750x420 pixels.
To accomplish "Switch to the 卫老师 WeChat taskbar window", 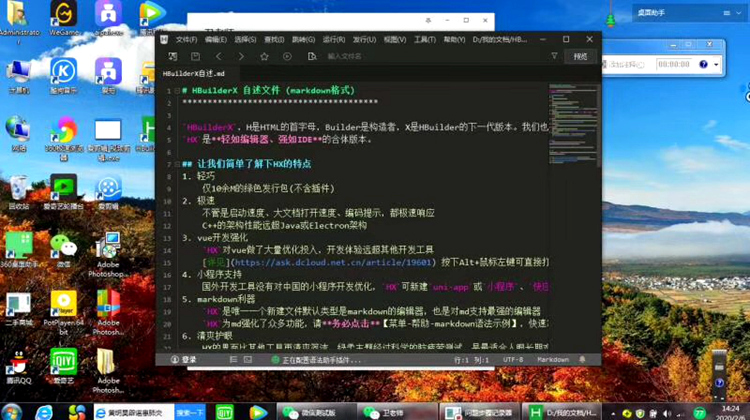I will 398,412.
